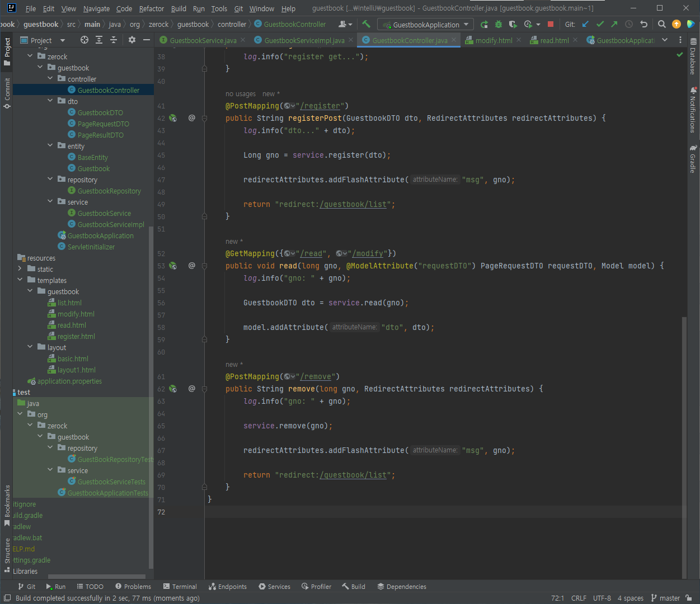Click the orange IDE update icon
The width and height of the screenshot is (700, 604).
click(x=676, y=24)
